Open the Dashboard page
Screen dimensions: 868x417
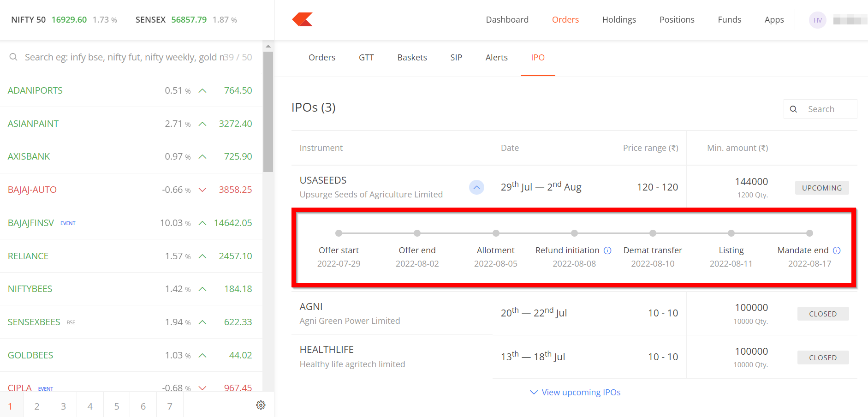(x=507, y=20)
